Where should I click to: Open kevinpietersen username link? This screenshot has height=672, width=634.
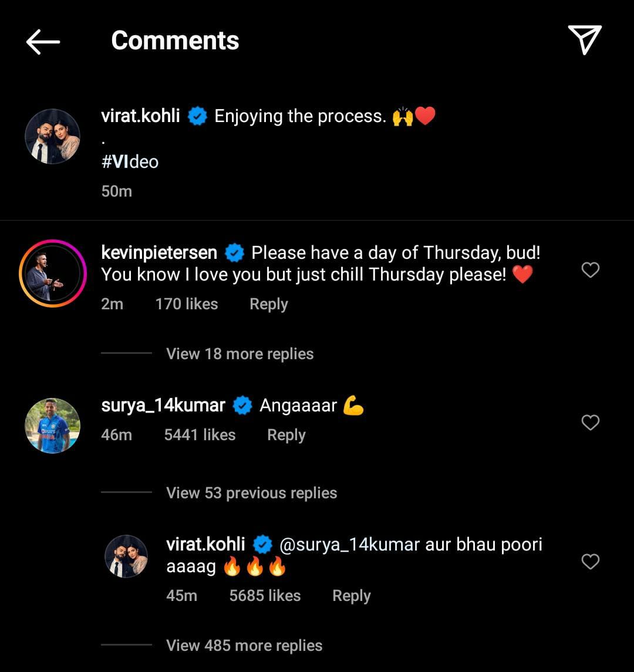159,253
